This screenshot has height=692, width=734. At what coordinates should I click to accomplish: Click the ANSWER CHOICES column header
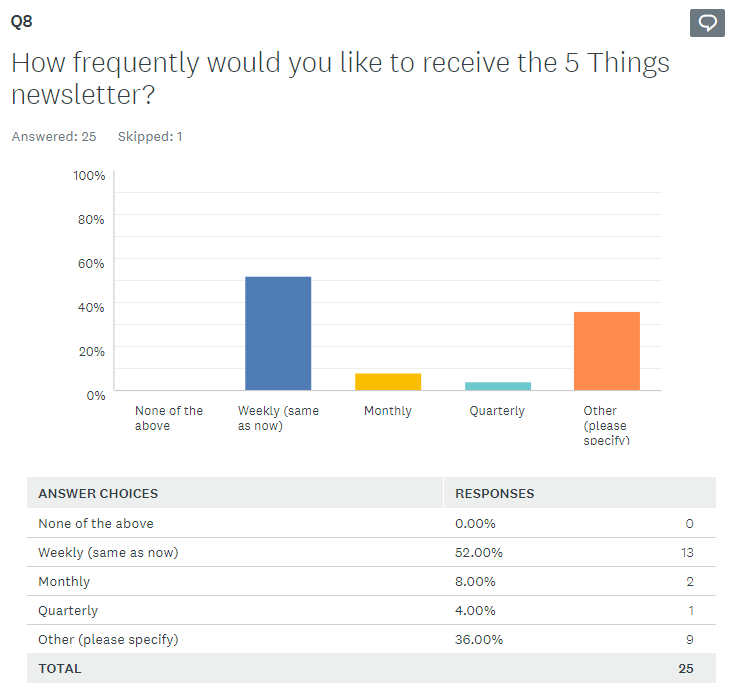(98, 493)
